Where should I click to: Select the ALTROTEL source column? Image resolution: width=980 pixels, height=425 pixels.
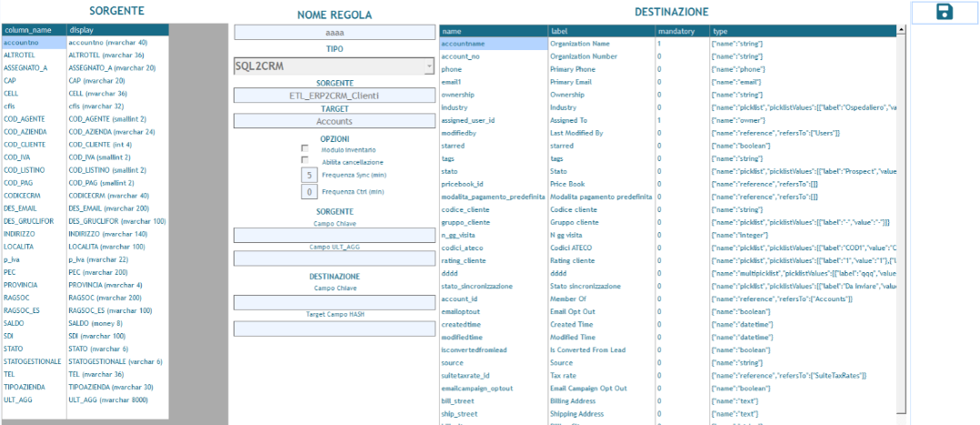click(x=34, y=56)
